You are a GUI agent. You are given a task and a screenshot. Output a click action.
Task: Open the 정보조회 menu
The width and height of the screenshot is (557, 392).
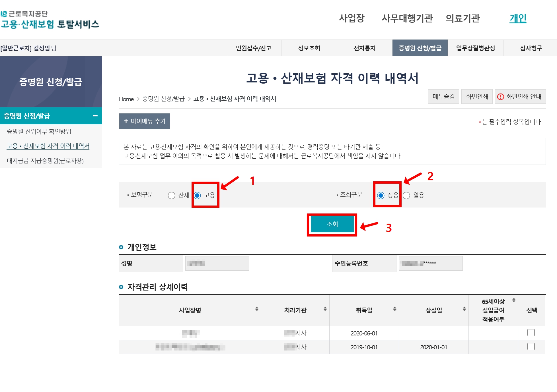pos(309,48)
